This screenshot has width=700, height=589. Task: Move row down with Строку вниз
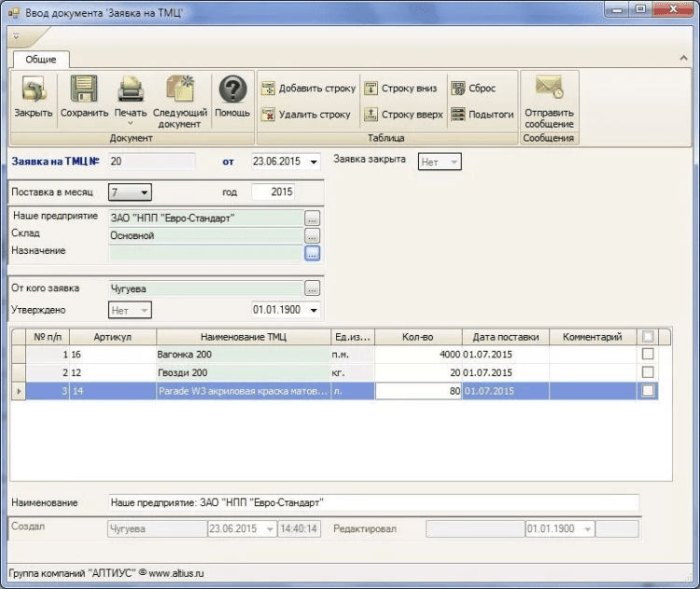pos(402,89)
